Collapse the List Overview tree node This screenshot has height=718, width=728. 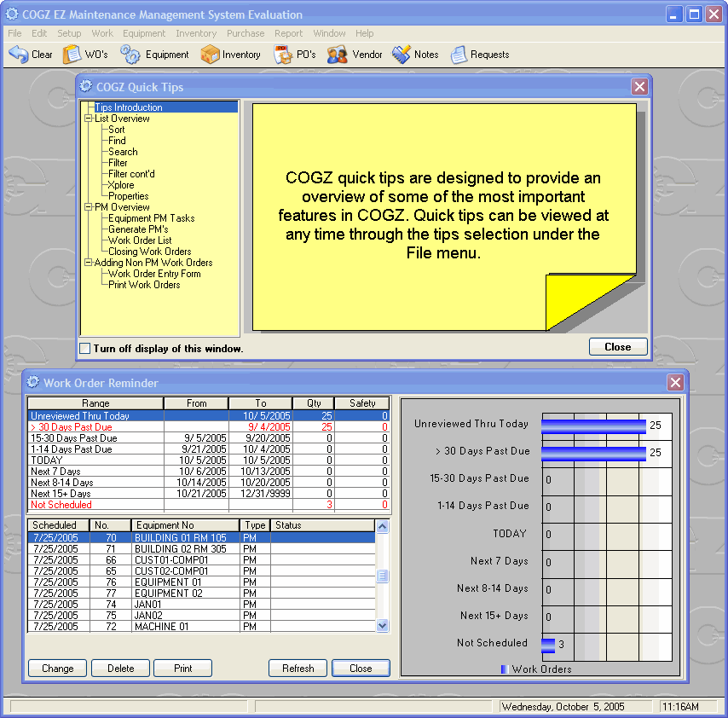pyautogui.click(x=88, y=119)
